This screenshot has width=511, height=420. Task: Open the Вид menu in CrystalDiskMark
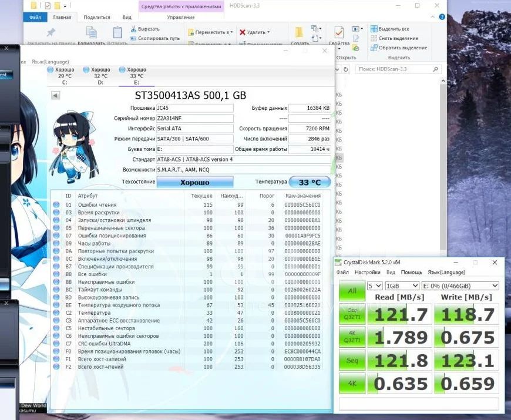pos(391,272)
